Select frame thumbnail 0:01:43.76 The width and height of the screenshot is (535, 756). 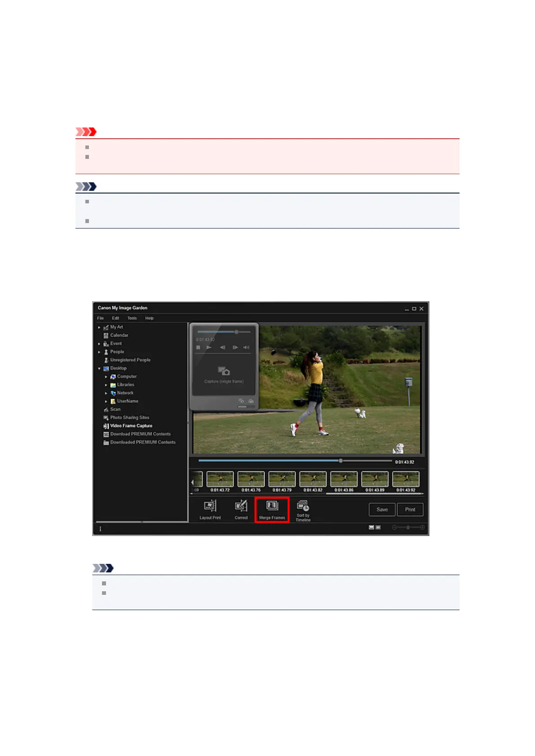[251, 479]
